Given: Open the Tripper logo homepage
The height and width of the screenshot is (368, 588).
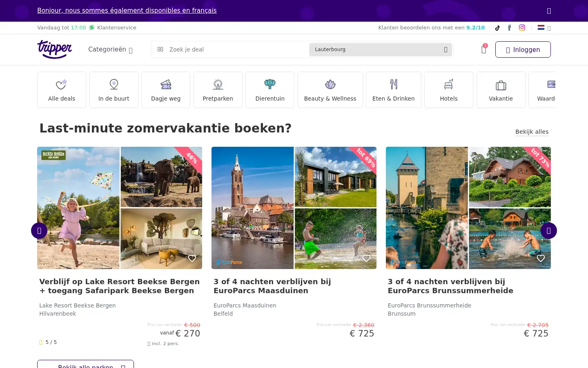Looking at the screenshot, I should (x=54, y=49).
